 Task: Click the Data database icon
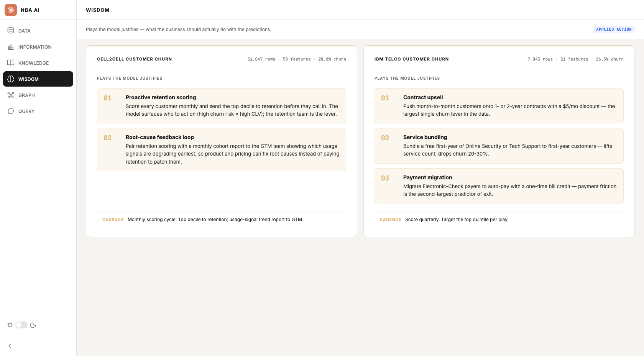pos(11,31)
